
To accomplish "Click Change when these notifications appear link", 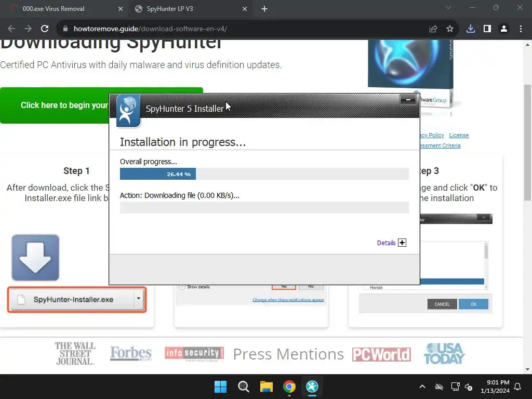I will click(288, 300).
